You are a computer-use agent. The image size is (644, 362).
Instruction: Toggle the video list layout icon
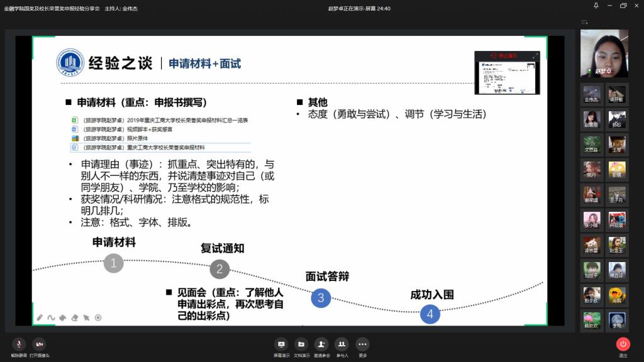pos(584,22)
